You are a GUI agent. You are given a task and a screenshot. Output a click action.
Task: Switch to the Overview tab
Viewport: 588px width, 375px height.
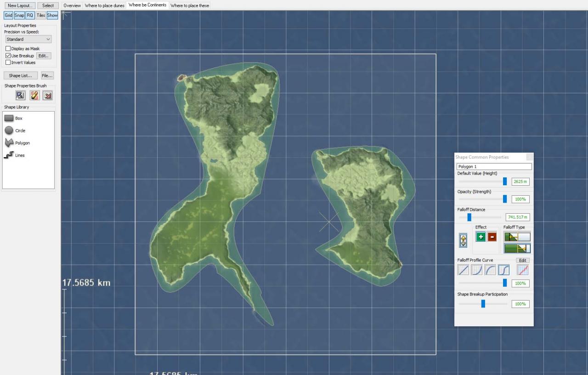point(72,6)
